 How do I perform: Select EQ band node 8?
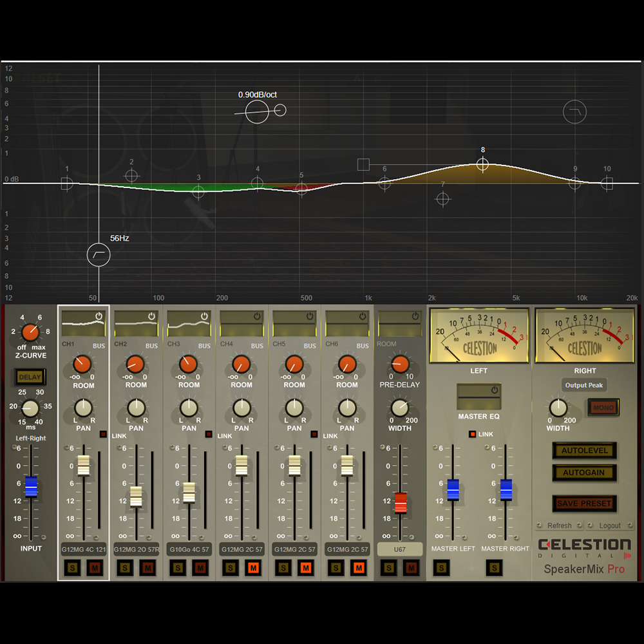point(483,164)
